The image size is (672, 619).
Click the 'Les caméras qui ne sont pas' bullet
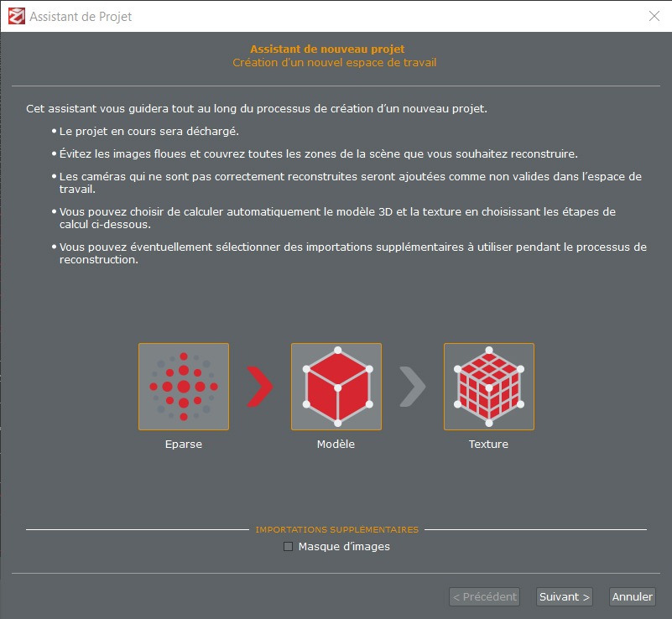351,183
